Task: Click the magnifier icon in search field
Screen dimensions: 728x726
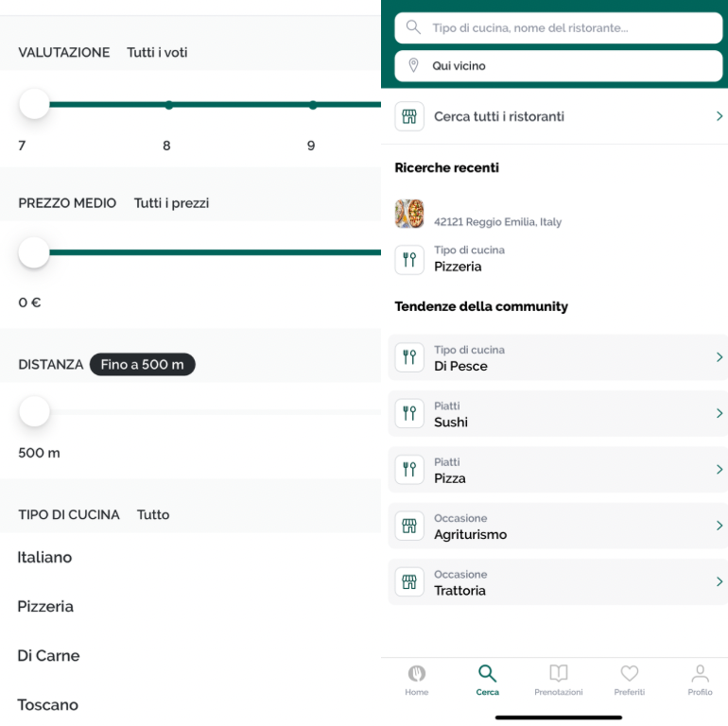Action: click(x=413, y=27)
